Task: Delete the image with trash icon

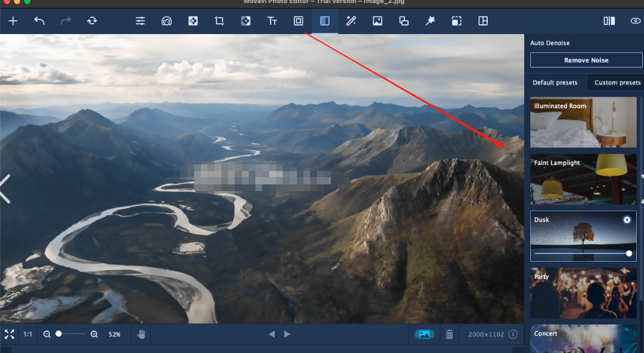Action: 449,335
